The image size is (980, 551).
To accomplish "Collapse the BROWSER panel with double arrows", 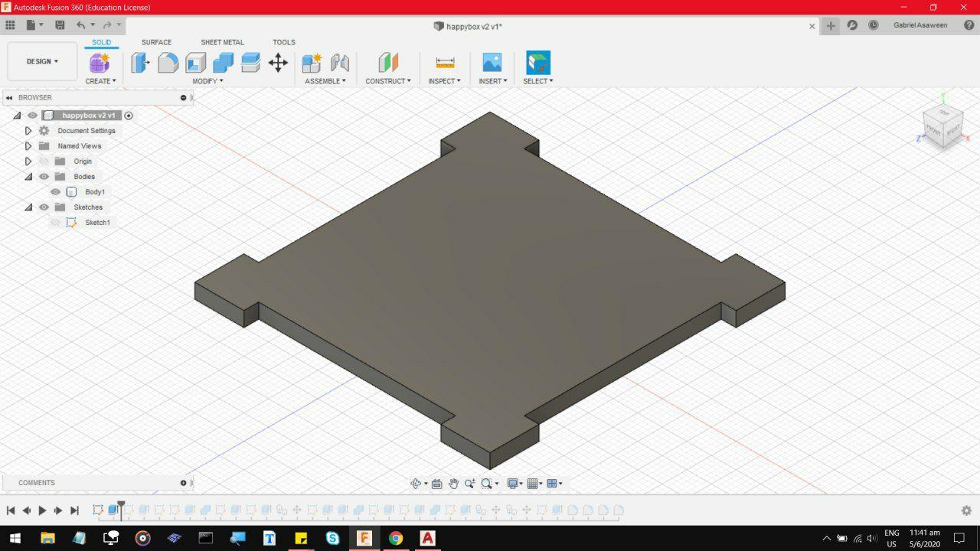I will pos(9,98).
